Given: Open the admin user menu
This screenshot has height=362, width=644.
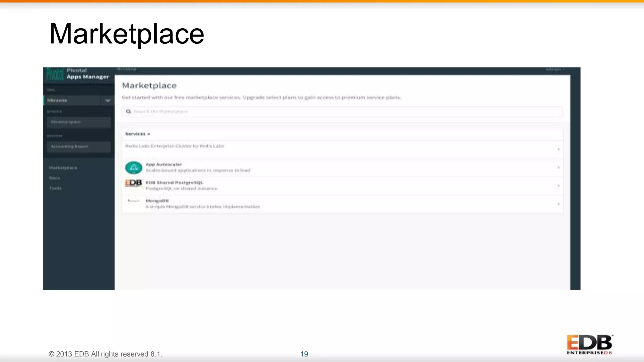Looking at the screenshot, I should (555, 69).
